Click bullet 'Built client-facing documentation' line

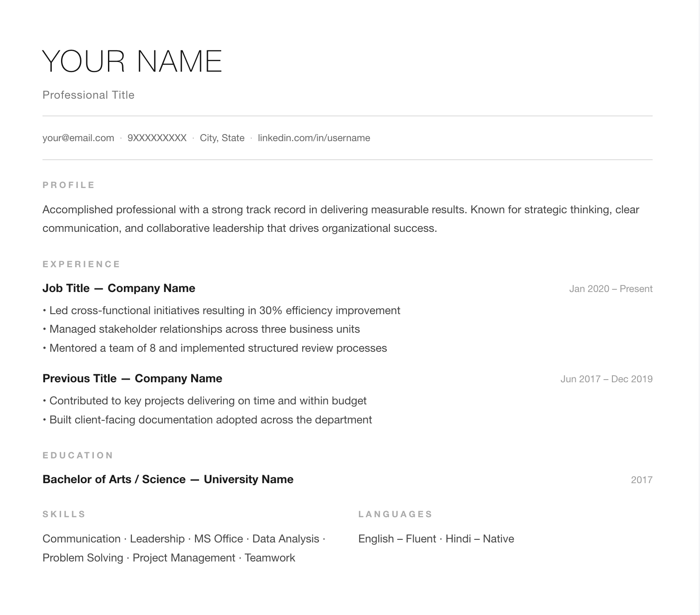tap(207, 420)
